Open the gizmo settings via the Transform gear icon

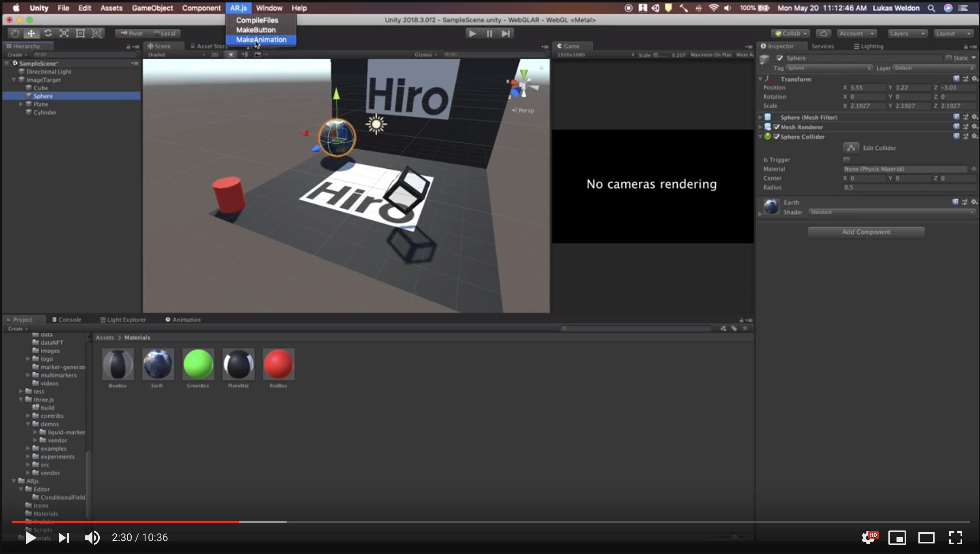974,79
